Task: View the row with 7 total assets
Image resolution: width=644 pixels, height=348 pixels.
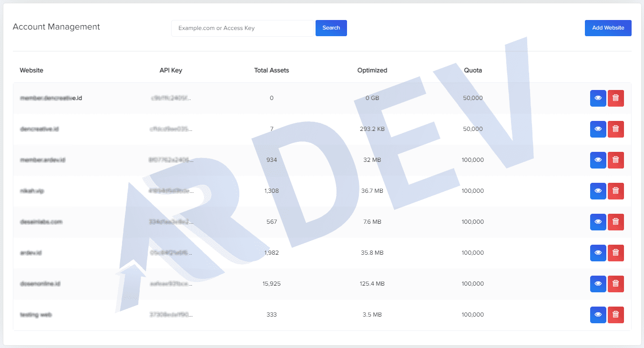Action: coord(598,129)
